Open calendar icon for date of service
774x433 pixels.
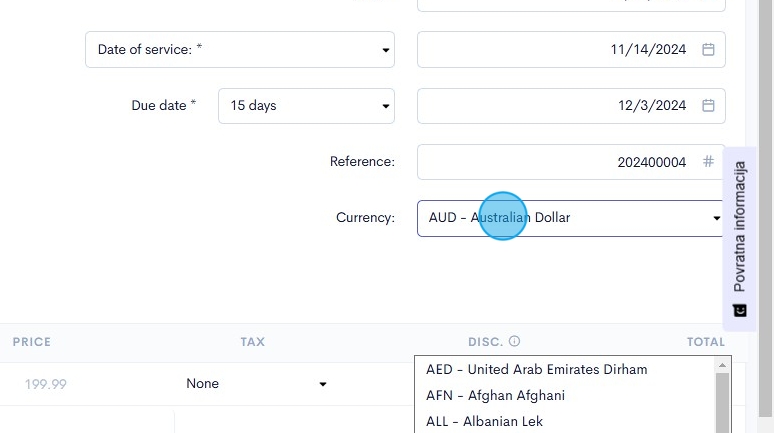click(708, 49)
